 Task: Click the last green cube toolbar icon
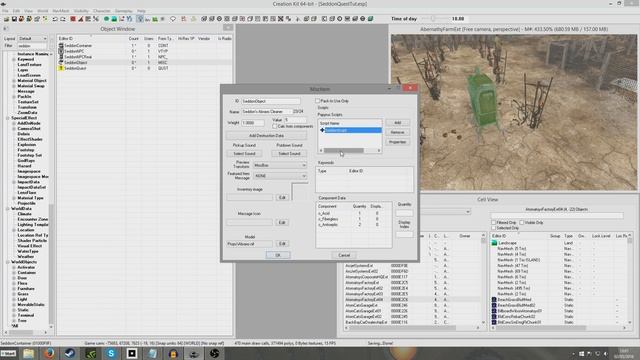[370, 19]
